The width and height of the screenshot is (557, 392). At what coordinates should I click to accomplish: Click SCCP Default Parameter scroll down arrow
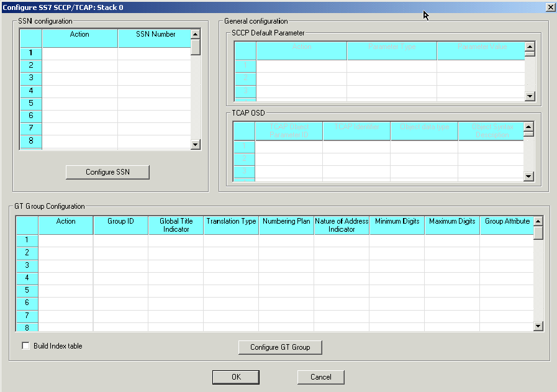[530, 96]
